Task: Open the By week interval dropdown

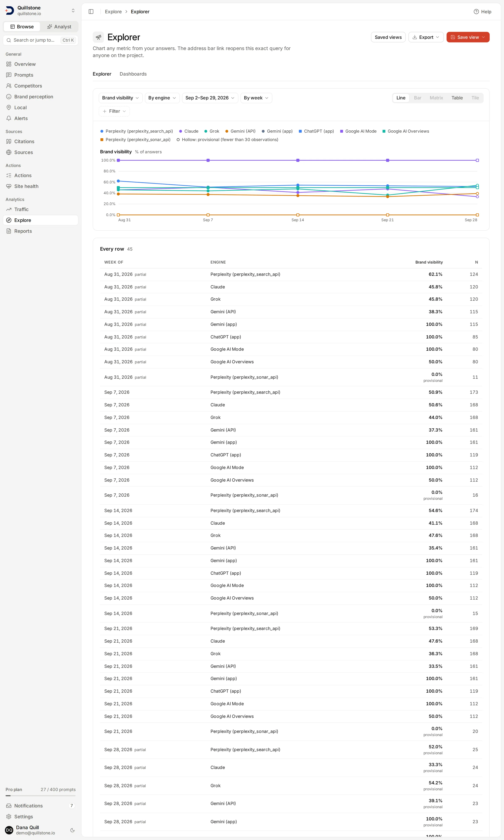Action: click(x=256, y=98)
